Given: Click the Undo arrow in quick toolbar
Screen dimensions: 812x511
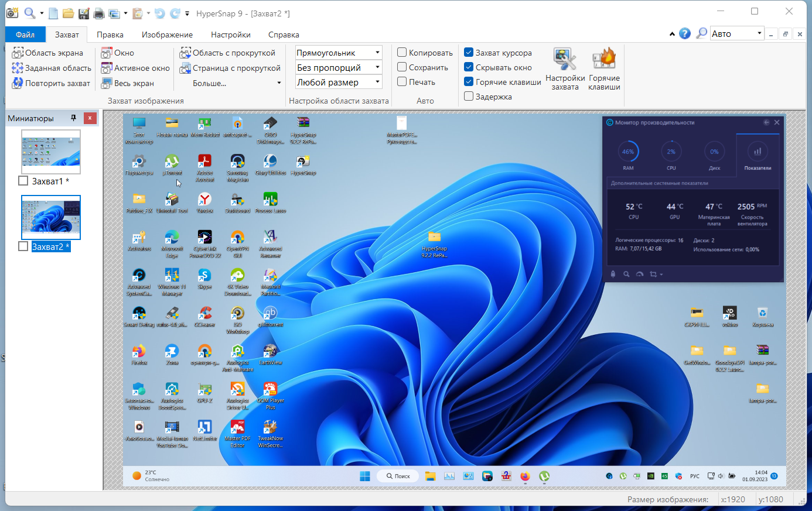Looking at the screenshot, I should click(159, 13).
